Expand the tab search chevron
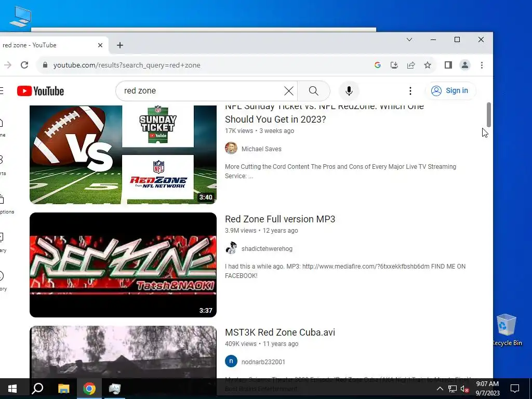The image size is (532, 399). point(409,39)
